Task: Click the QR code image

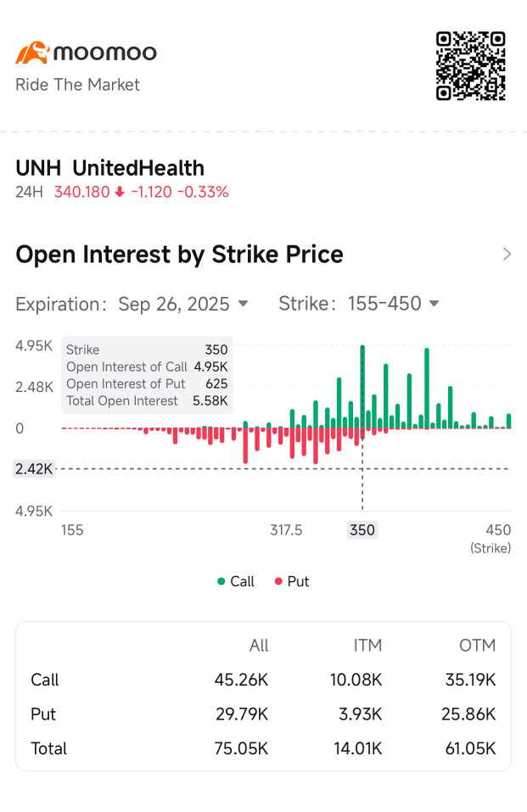Action: 470,66
